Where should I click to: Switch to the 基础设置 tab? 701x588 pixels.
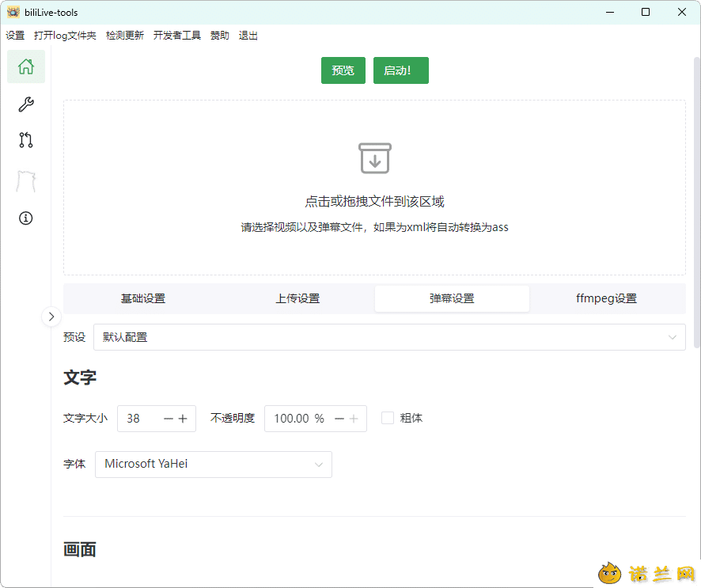[x=143, y=298]
